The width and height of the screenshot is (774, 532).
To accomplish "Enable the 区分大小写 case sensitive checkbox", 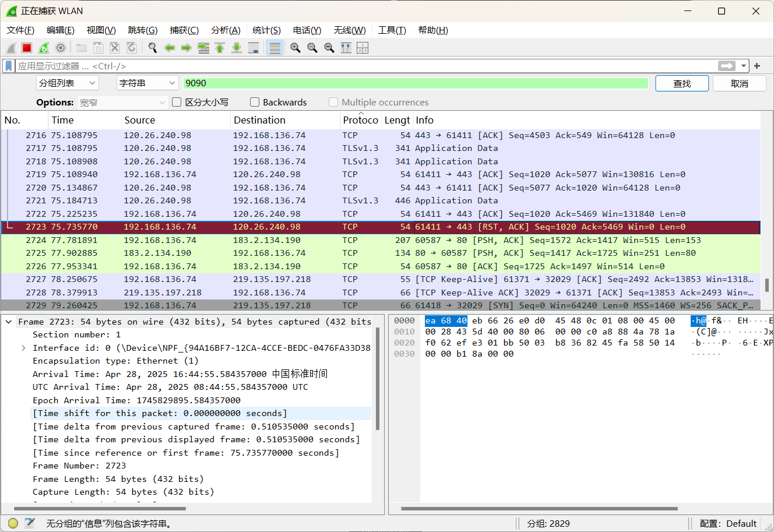I will (x=177, y=102).
